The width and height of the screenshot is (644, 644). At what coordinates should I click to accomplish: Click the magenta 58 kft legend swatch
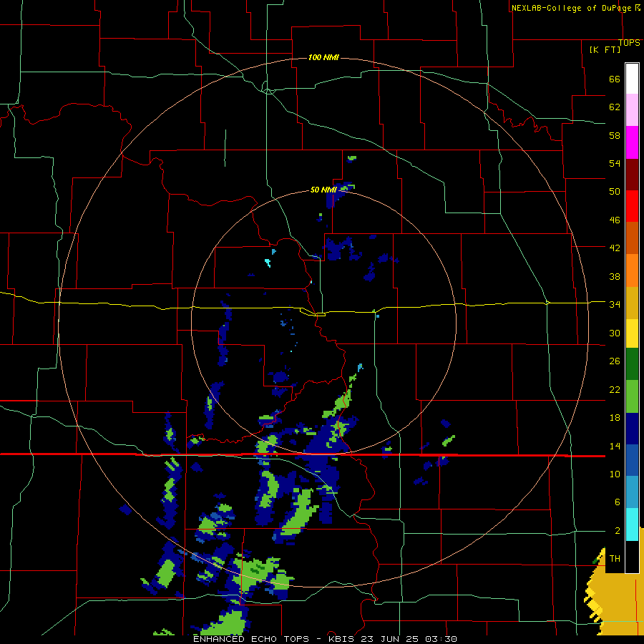pyautogui.click(x=632, y=142)
